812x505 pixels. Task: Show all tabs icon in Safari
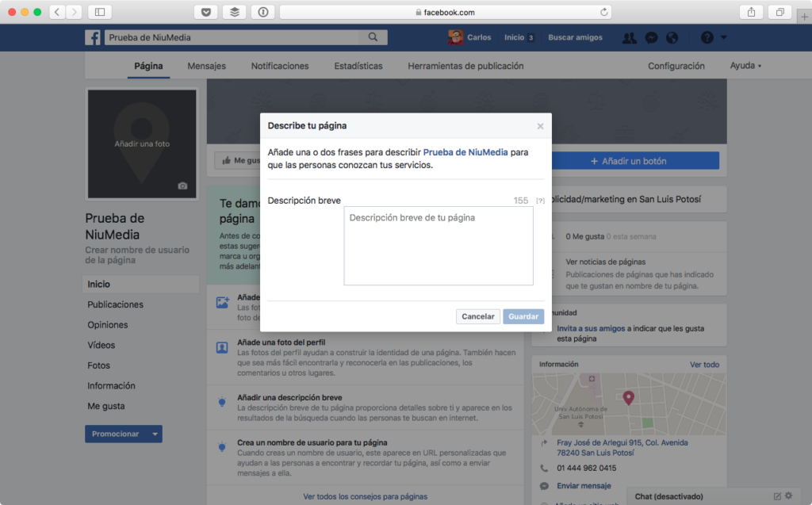(780, 12)
